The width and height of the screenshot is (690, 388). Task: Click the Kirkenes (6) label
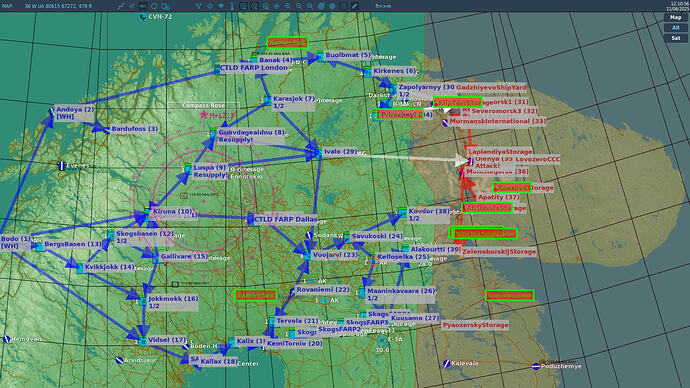coord(394,71)
